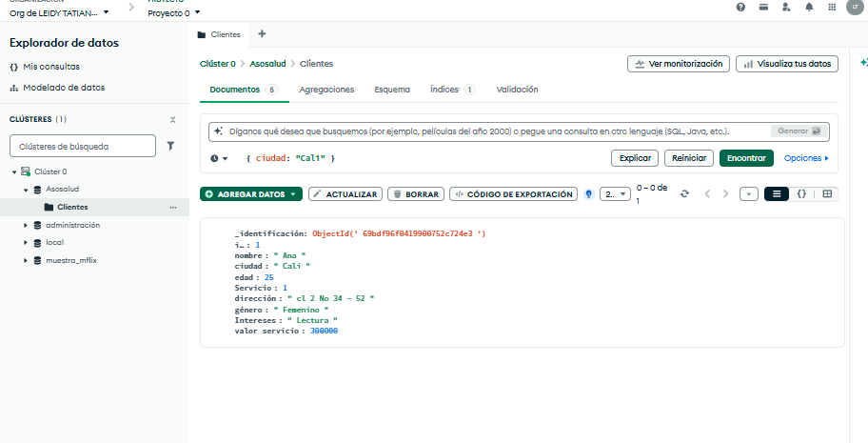Viewport: 868px width, 443px height.
Task: Switch to the Agregaciones tab
Action: (x=326, y=90)
